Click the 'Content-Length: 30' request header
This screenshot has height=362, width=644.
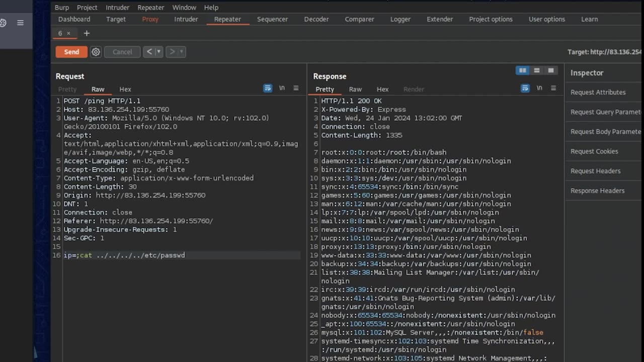click(100, 187)
